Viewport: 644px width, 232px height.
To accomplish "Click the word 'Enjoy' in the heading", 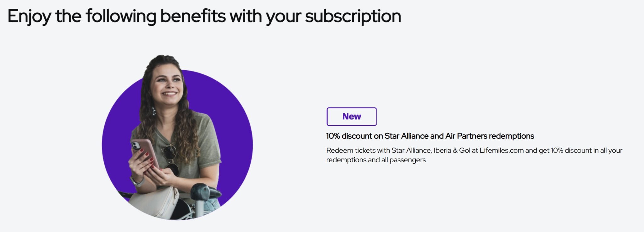I will [x=29, y=16].
